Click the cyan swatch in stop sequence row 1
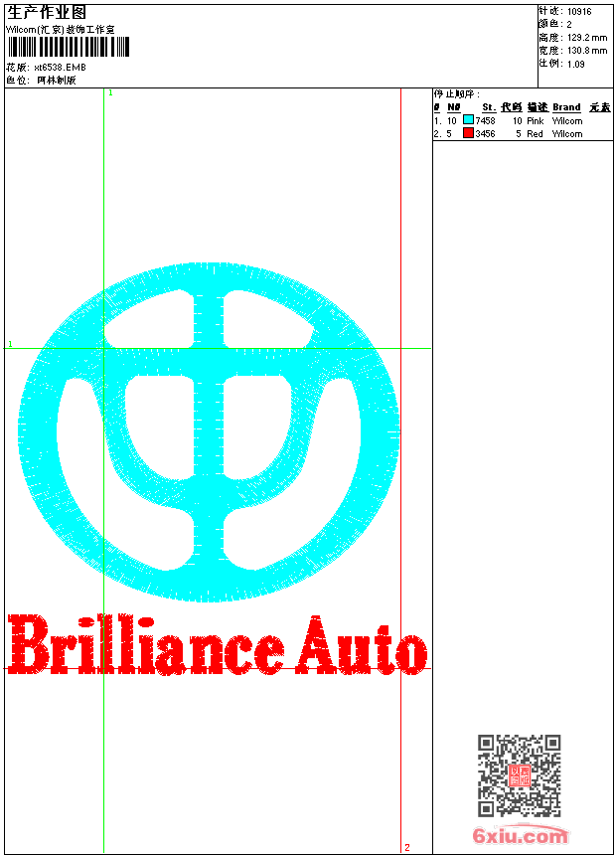 tap(468, 120)
